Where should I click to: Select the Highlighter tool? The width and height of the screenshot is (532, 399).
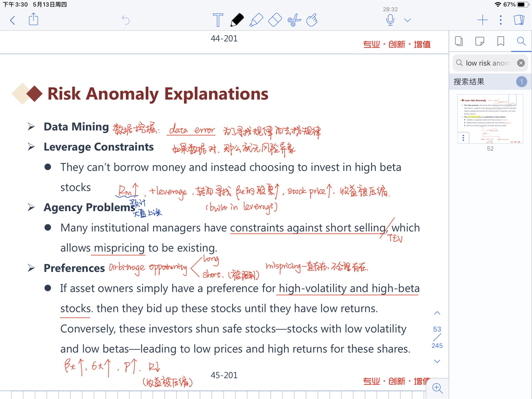256,20
